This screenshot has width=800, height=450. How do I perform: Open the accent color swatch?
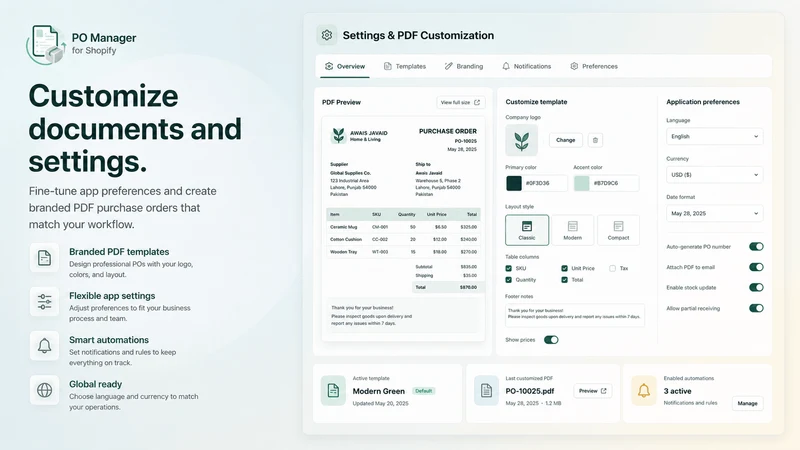[x=582, y=183]
